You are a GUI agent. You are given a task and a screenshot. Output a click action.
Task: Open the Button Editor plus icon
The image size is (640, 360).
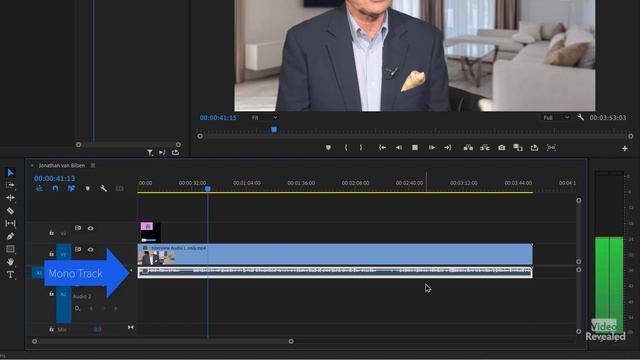click(624, 149)
